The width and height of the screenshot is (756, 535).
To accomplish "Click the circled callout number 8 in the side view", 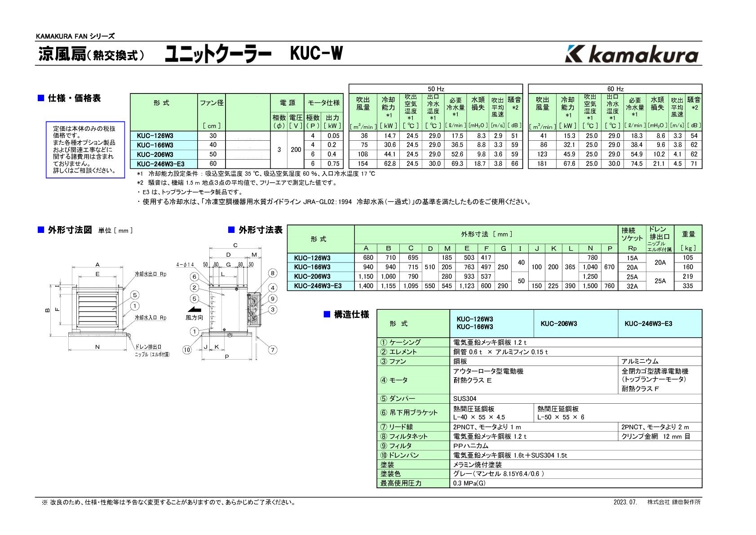I will point(272,273).
